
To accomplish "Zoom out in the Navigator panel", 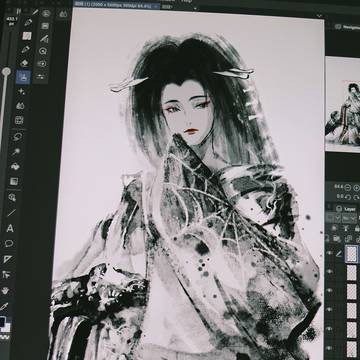I will 348,187.
